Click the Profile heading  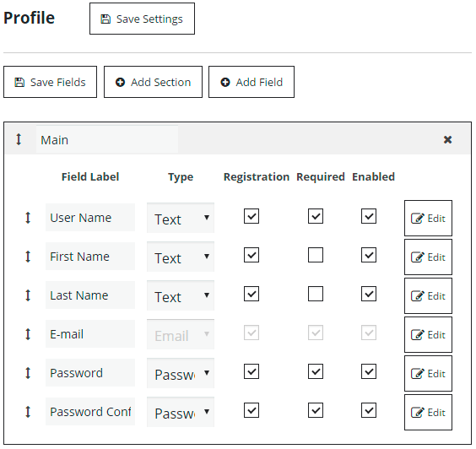[30, 18]
